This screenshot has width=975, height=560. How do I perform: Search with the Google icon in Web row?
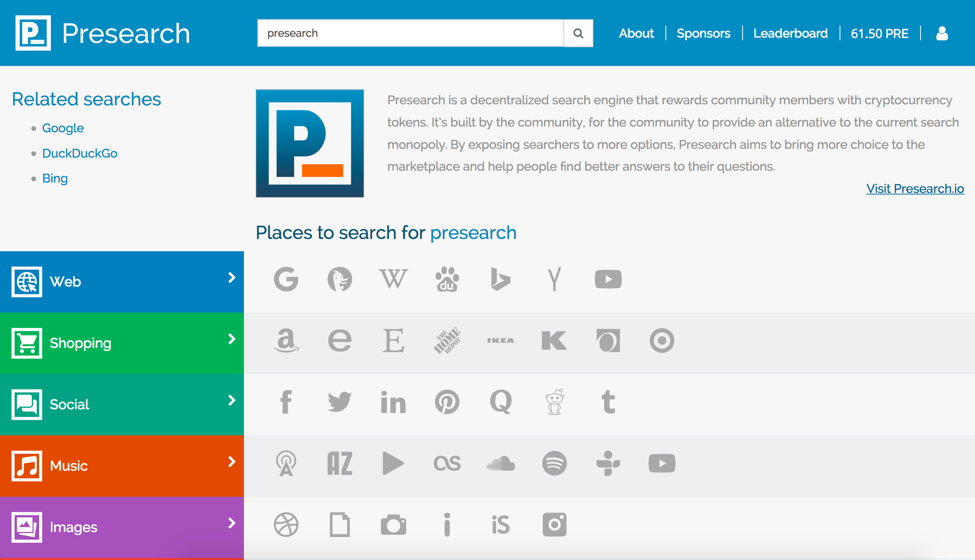click(x=286, y=279)
